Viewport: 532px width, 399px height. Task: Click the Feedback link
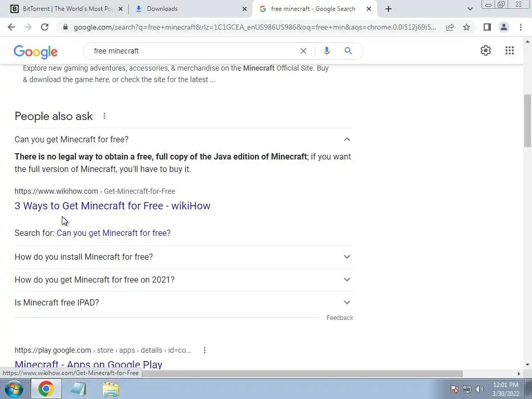click(x=340, y=318)
